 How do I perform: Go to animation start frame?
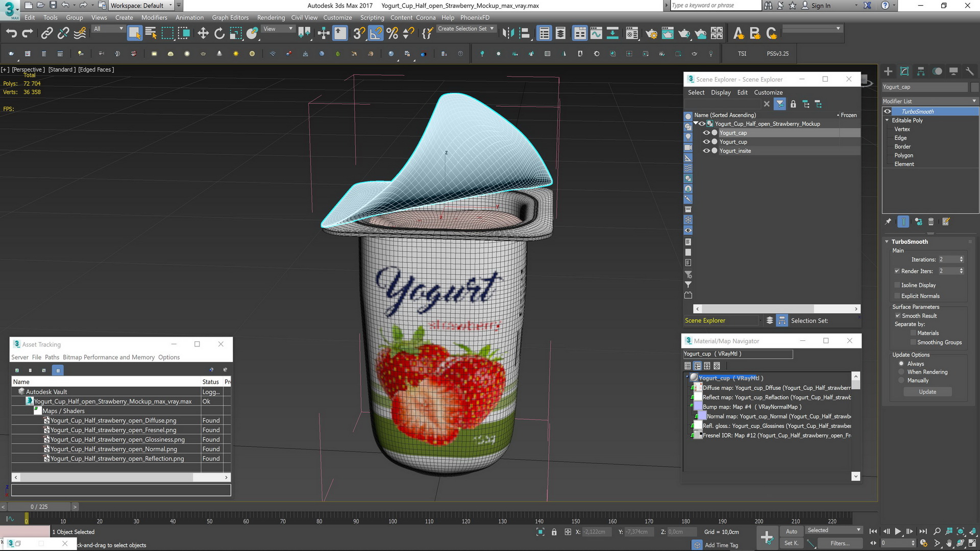click(x=873, y=532)
